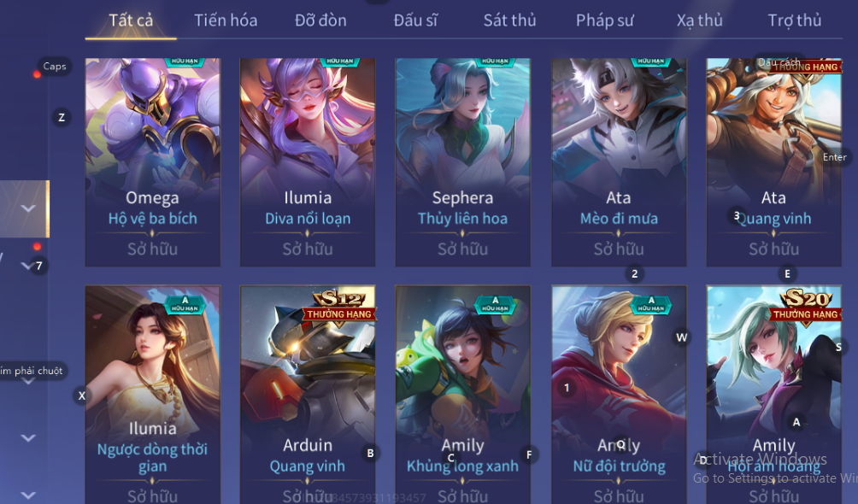Select Amily Nữ đội trưởng skin card
Viewport: 858px width, 504px height.
pyautogui.click(x=619, y=394)
